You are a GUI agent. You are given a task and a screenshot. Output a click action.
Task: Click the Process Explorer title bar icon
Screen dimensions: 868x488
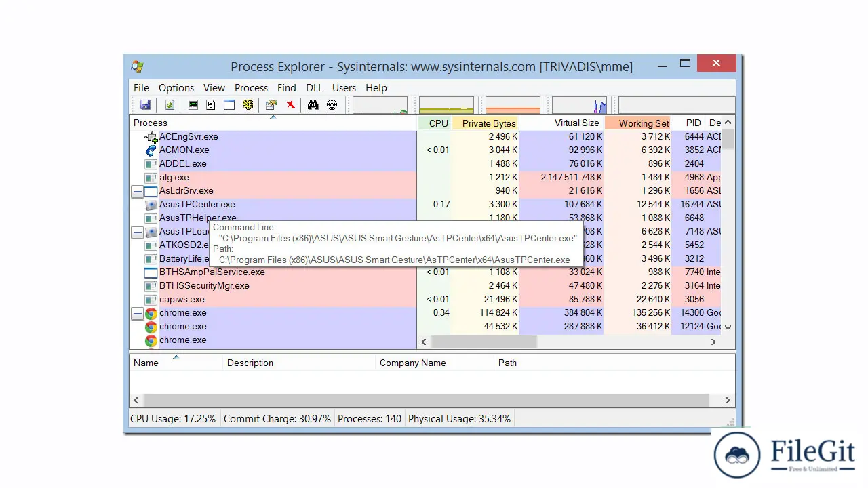[x=138, y=66]
